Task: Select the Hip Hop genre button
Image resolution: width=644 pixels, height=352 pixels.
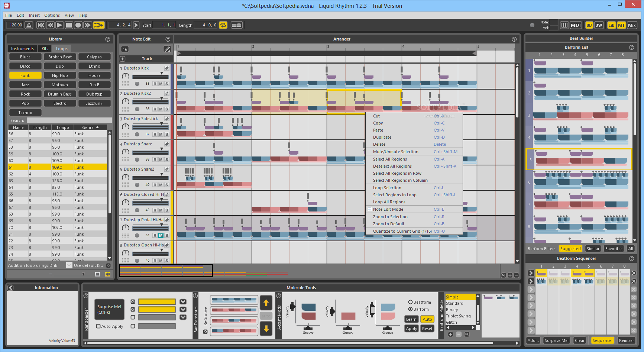Action: pos(60,75)
